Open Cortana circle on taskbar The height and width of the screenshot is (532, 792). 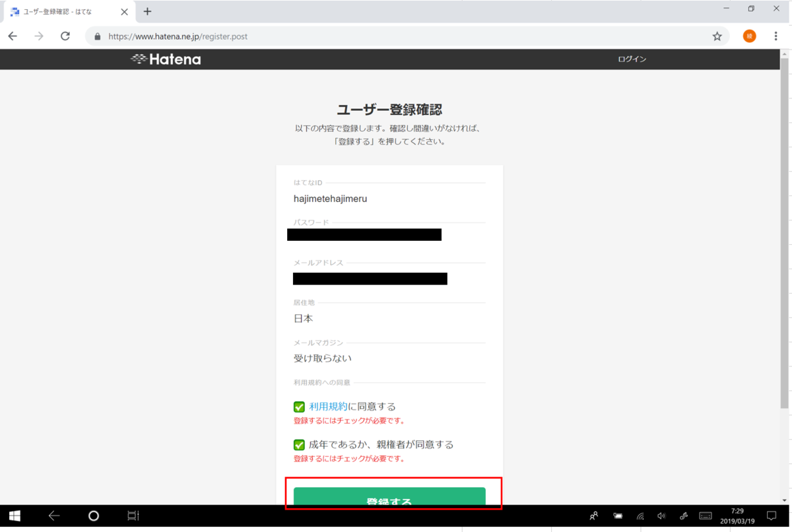tap(94, 516)
